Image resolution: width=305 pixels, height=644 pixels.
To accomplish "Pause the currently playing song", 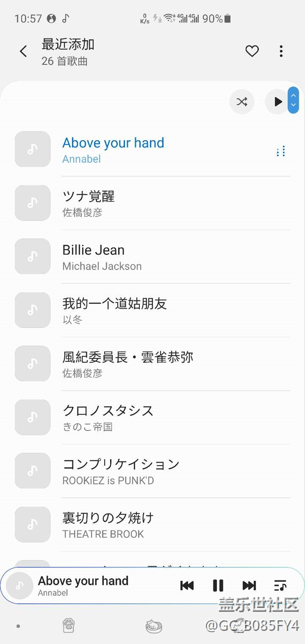I will pos(218,585).
